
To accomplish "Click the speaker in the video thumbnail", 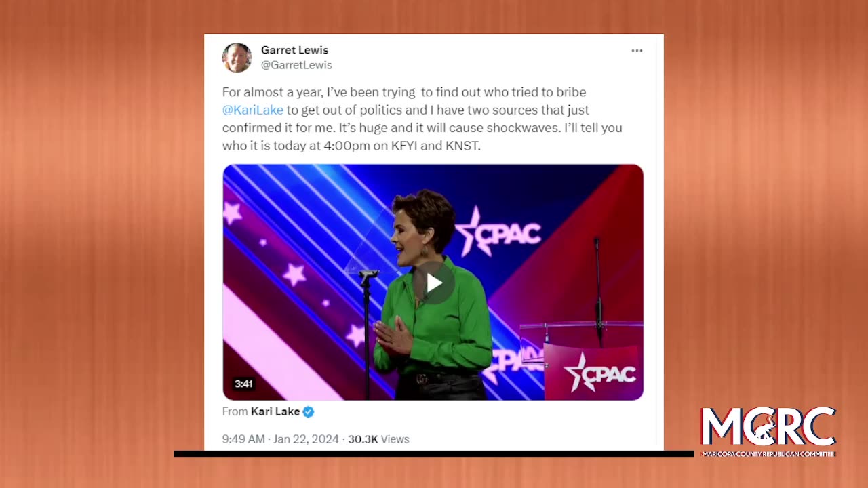I will (x=433, y=295).
